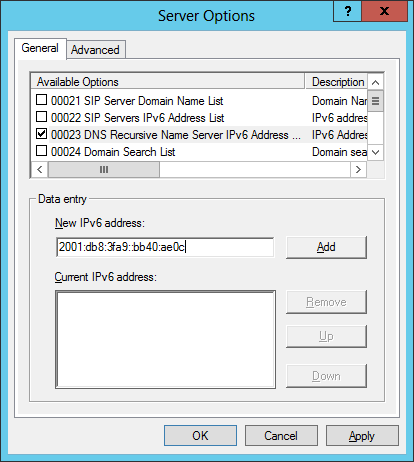Image resolution: width=414 pixels, height=462 pixels.
Task: Click the horizontal scrollbar thumb
Action: (x=104, y=170)
